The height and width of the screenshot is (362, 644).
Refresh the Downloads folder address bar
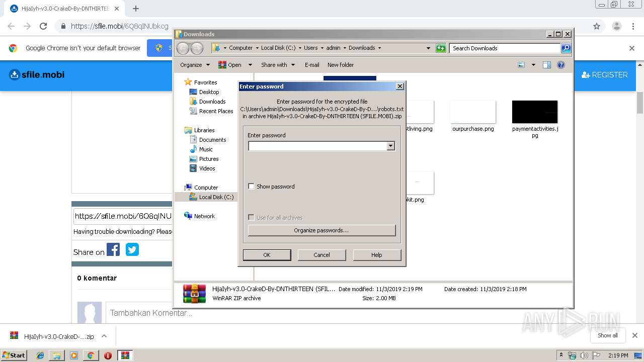click(x=441, y=48)
